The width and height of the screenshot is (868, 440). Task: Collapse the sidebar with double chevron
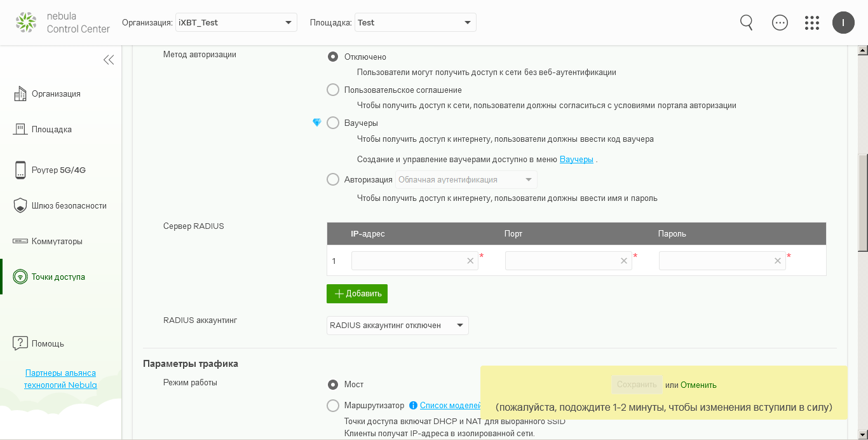pos(109,60)
